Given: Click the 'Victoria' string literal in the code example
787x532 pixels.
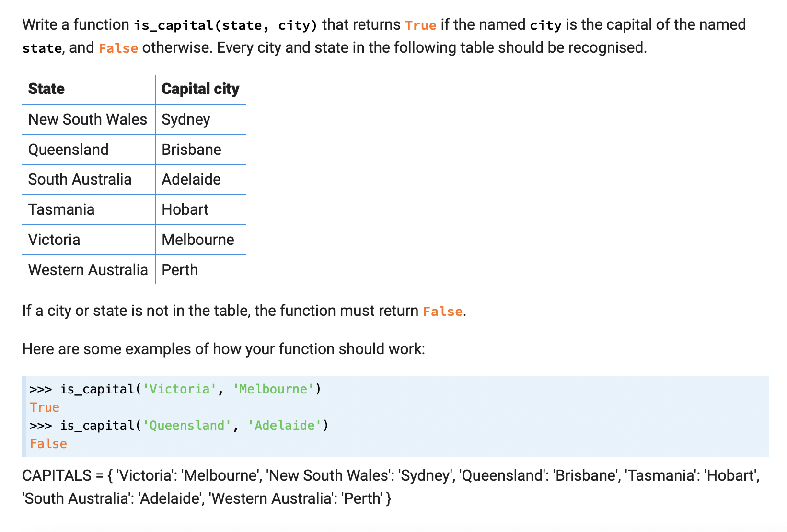Looking at the screenshot, I should point(178,389).
